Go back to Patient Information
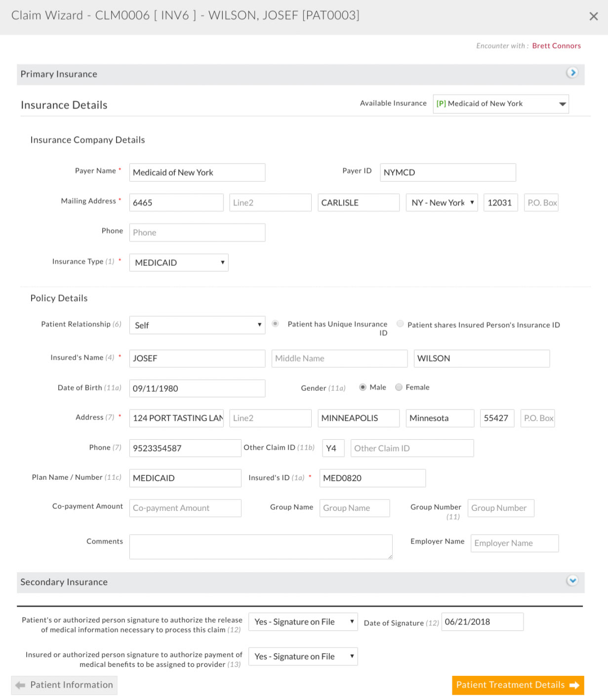The width and height of the screenshot is (608, 700). (64, 685)
